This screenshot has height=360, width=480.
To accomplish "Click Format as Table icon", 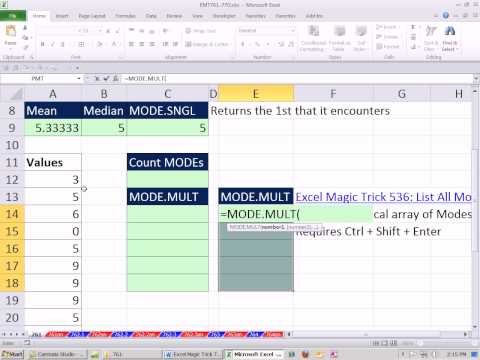I will pyautogui.click(x=339, y=31).
